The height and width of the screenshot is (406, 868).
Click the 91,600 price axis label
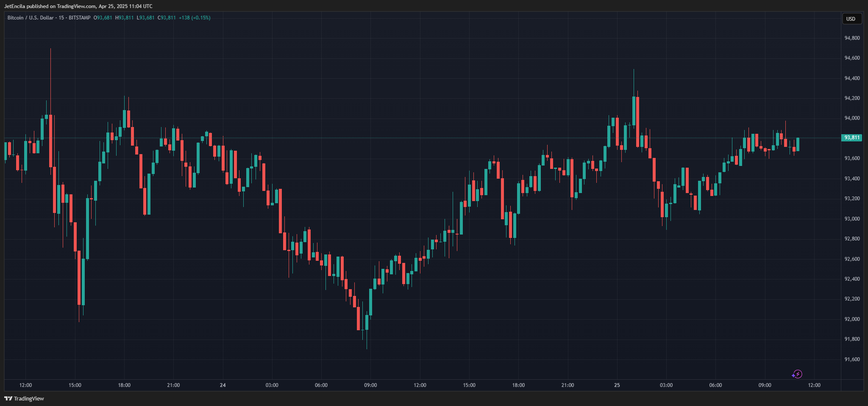(852, 359)
